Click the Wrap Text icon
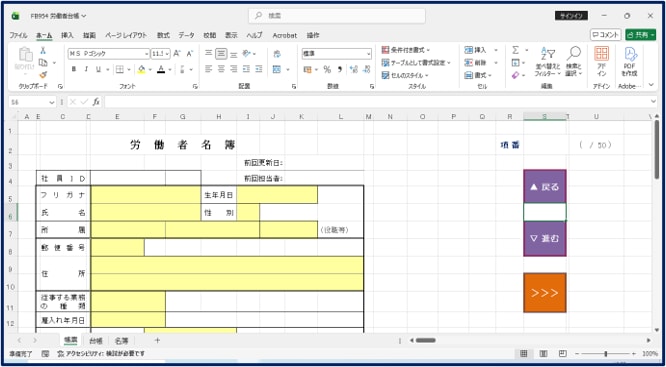Screen dimensions: 666x367 (x=277, y=54)
